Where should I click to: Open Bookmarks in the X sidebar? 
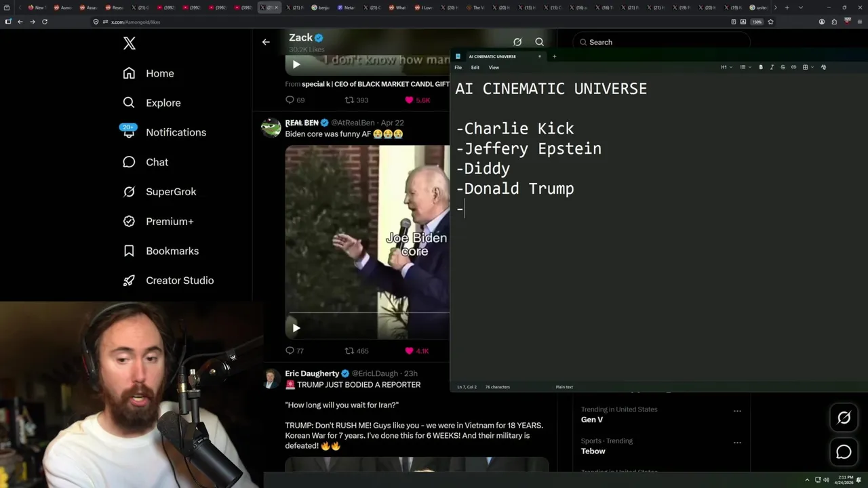point(161,251)
